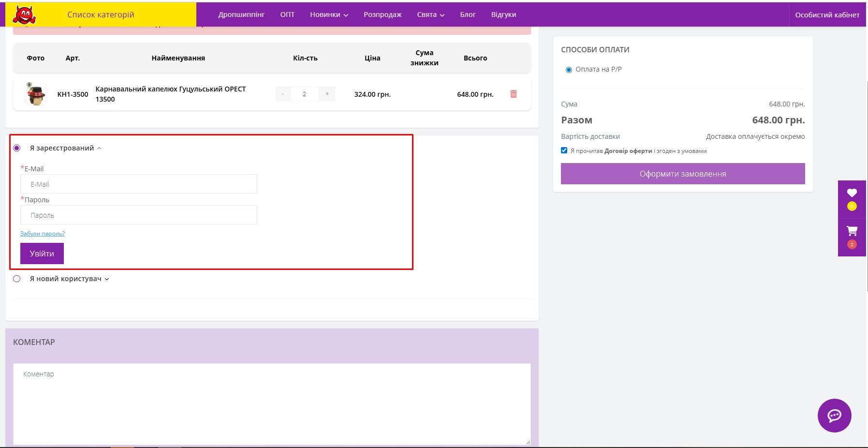Image resolution: width=868 pixels, height=448 pixels.
Task: Open the 'Список категорій' category list
Action: tap(101, 15)
